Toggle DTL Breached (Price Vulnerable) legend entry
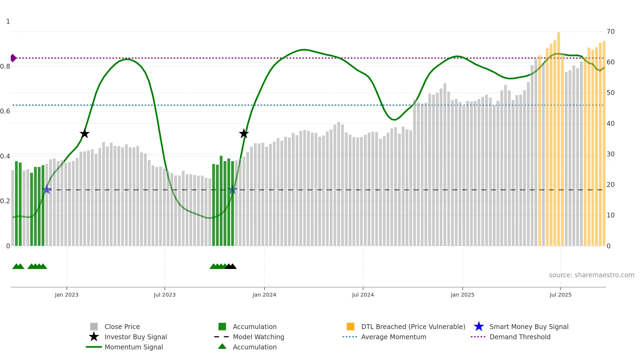644x362 pixels. click(x=413, y=327)
